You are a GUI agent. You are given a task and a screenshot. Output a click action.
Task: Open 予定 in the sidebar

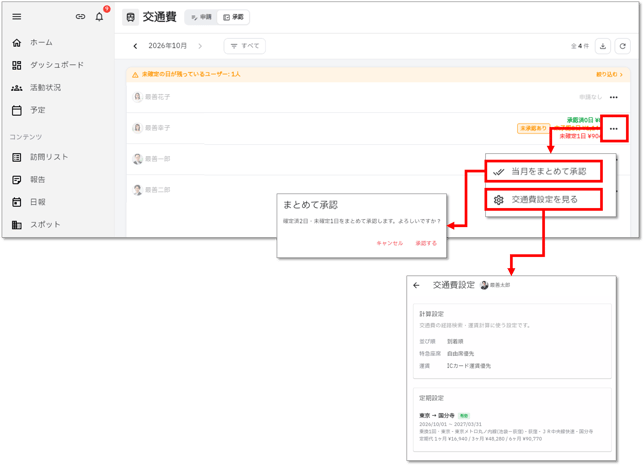click(37, 110)
